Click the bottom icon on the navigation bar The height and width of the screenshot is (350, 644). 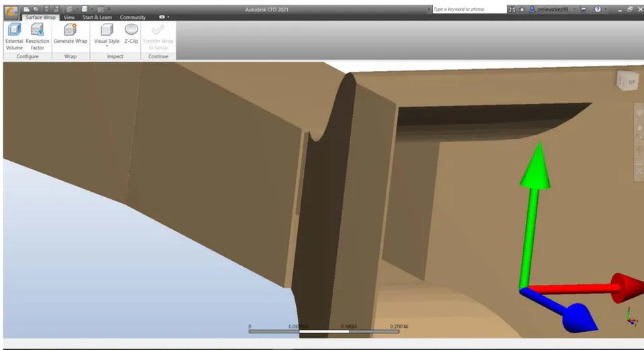(x=639, y=172)
